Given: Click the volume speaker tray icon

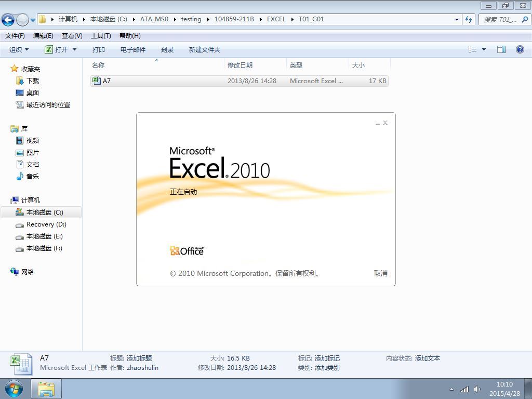Looking at the screenshot, I should pyautogui.click(x=477, y=389).
